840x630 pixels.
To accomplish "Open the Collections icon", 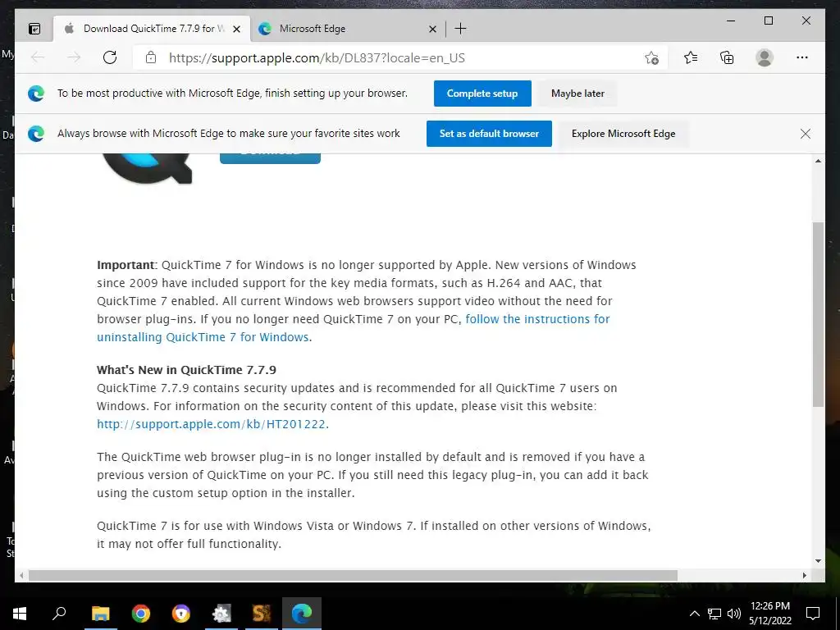I will [727, 57].
